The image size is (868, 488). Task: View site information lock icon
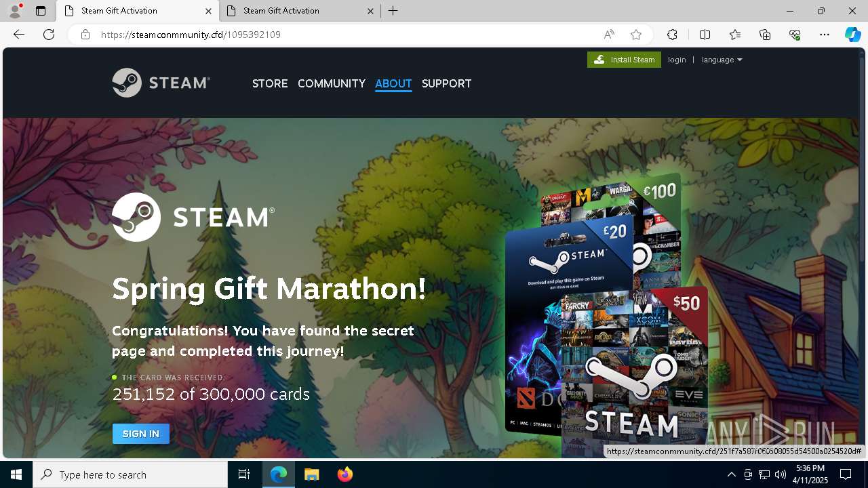pyautogui.click(x=85, y=35)
